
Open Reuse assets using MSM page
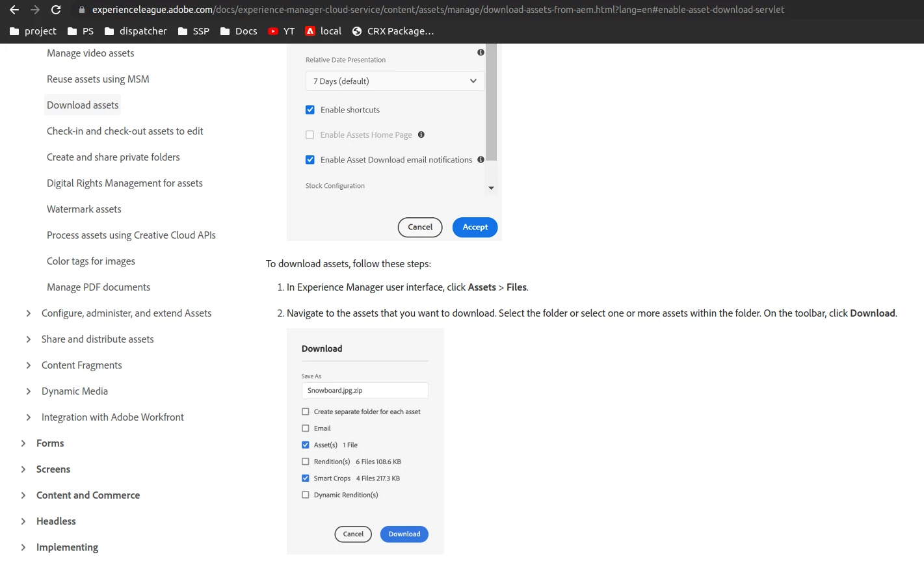[x=98, y=79]
